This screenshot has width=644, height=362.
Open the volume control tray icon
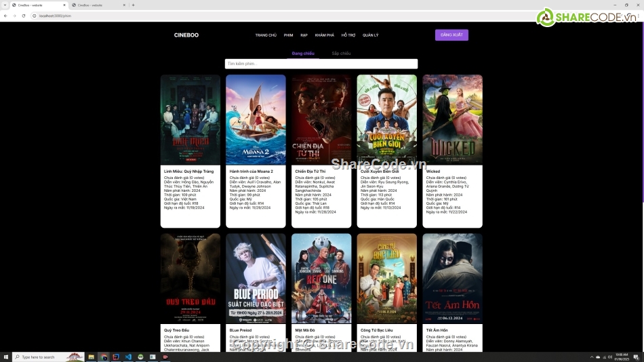coord(610,357)
